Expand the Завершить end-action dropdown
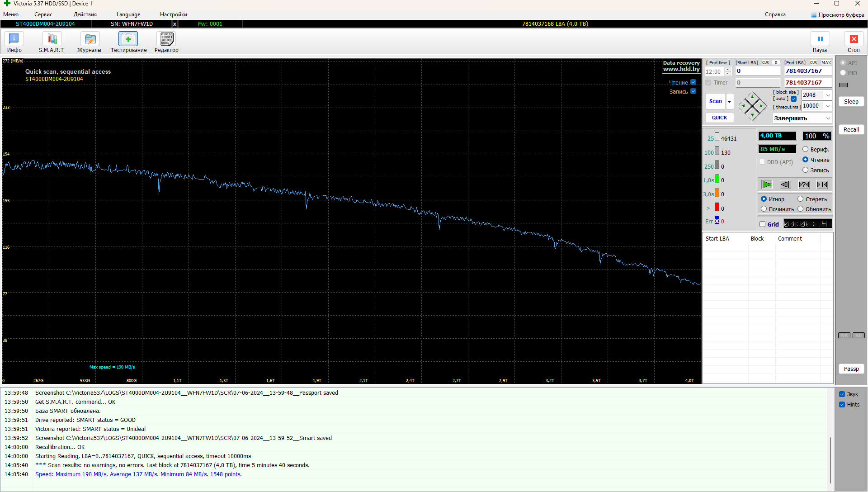This screenshot has height=492, width=868. 828,118
